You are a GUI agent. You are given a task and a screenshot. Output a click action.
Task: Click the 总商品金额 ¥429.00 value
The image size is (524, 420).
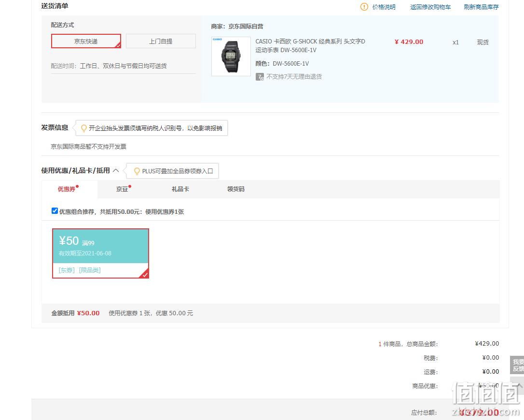click(487, 344)
